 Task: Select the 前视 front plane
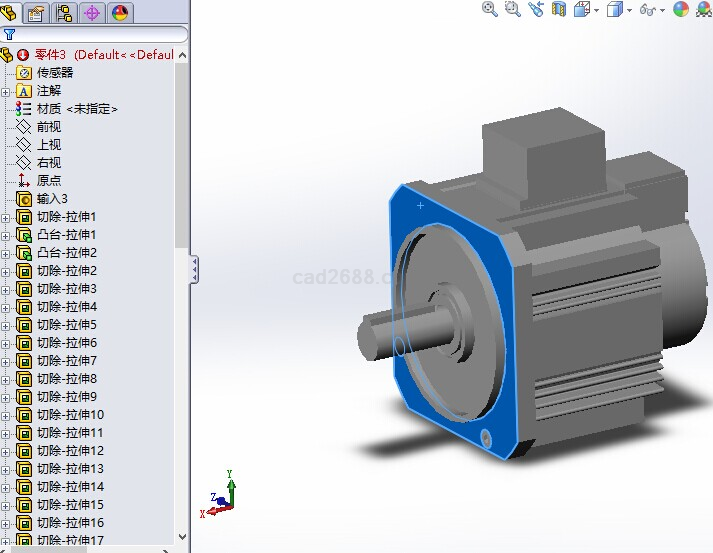[x=48, y=127]
